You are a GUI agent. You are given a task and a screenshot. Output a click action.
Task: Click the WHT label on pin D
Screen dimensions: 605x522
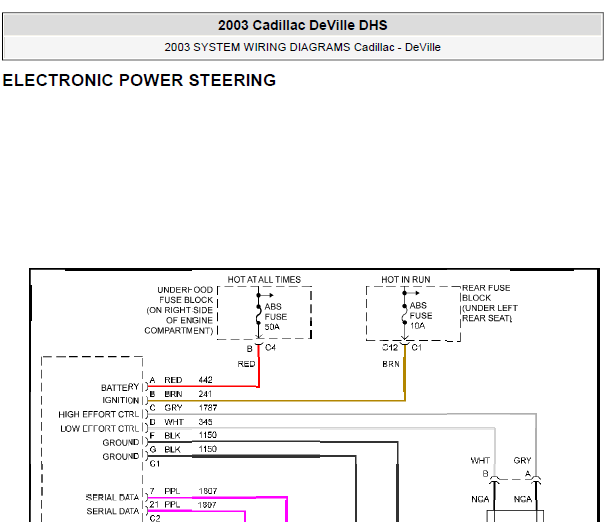(174, 422)
